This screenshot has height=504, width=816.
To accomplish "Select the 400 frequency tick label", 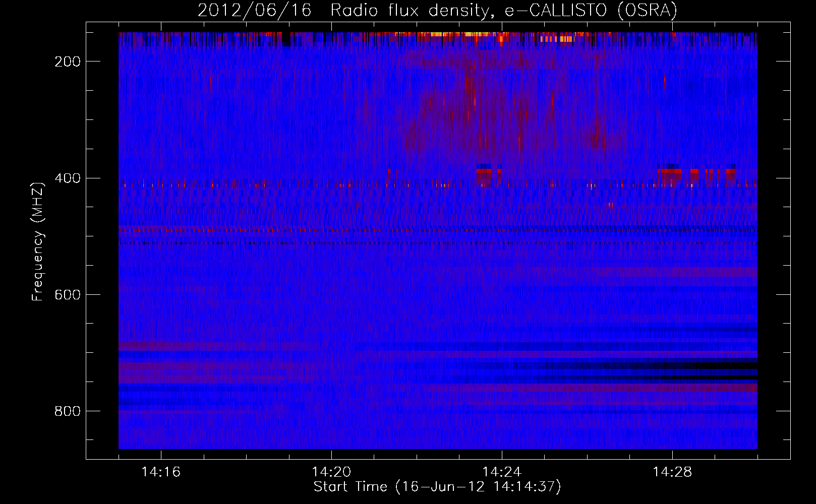I will 68,178.
